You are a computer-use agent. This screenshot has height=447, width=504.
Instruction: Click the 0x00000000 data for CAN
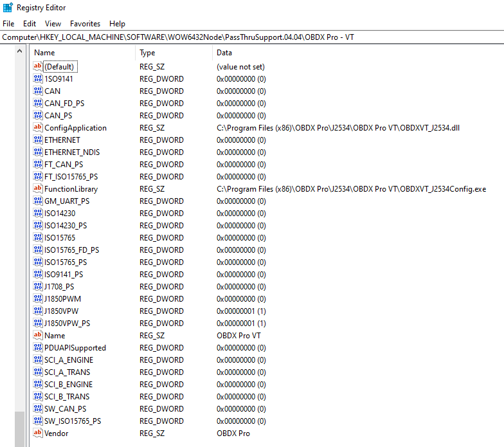pyautogui.click(x=241, y=91)
